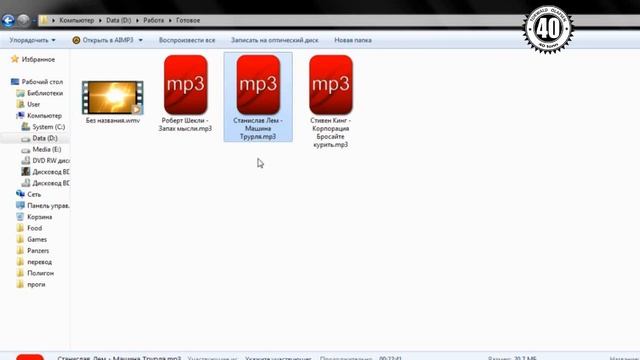Go back with the blue Back arrow
This screenshot has width=640, height=360.
pos(8,20)
